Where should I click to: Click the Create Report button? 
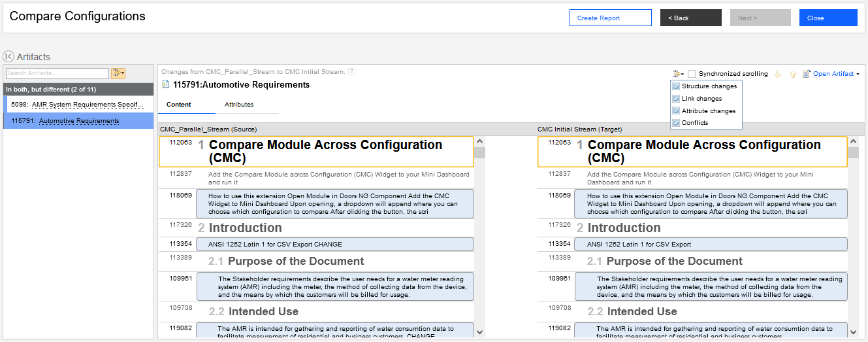(x=610, y=18)
